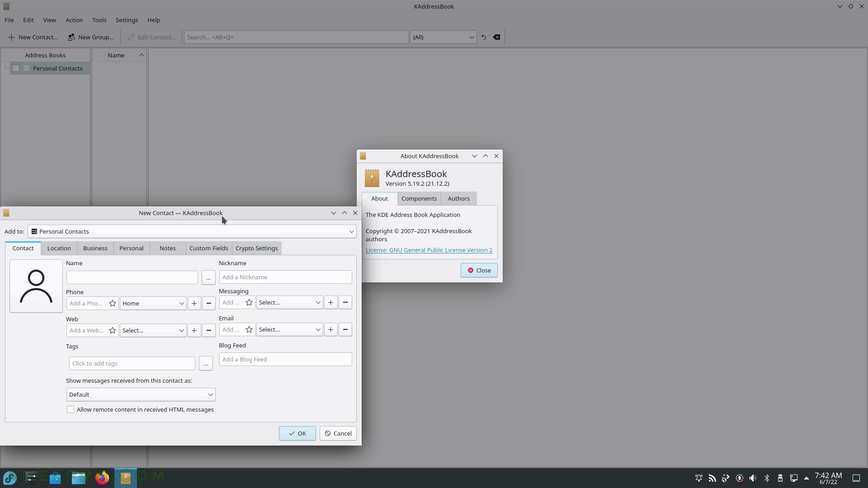The height and width of the screenshot is (488, 868).
Task: Open the GNU General Public License link
Action: 429,250
